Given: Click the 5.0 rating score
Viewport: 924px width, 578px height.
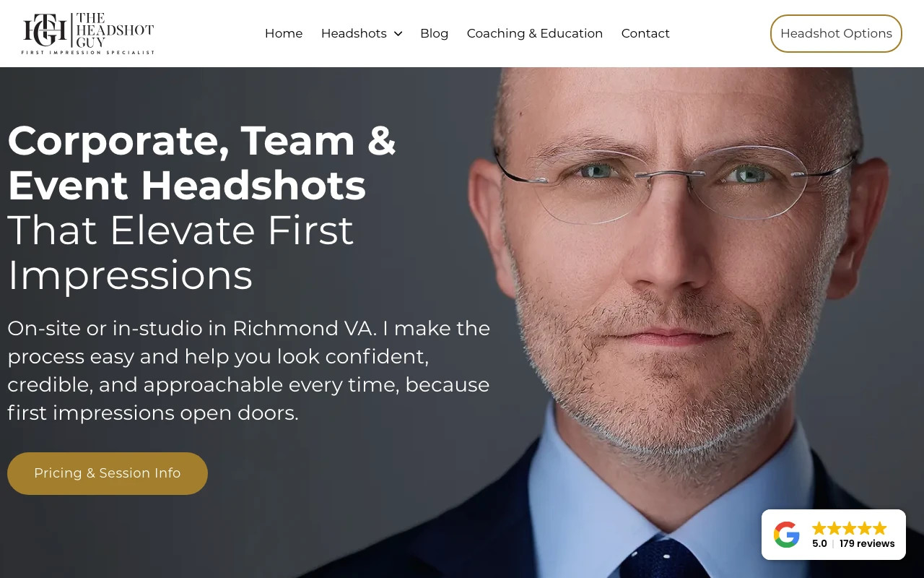Looking at the screenshot, I should (819, 544).
